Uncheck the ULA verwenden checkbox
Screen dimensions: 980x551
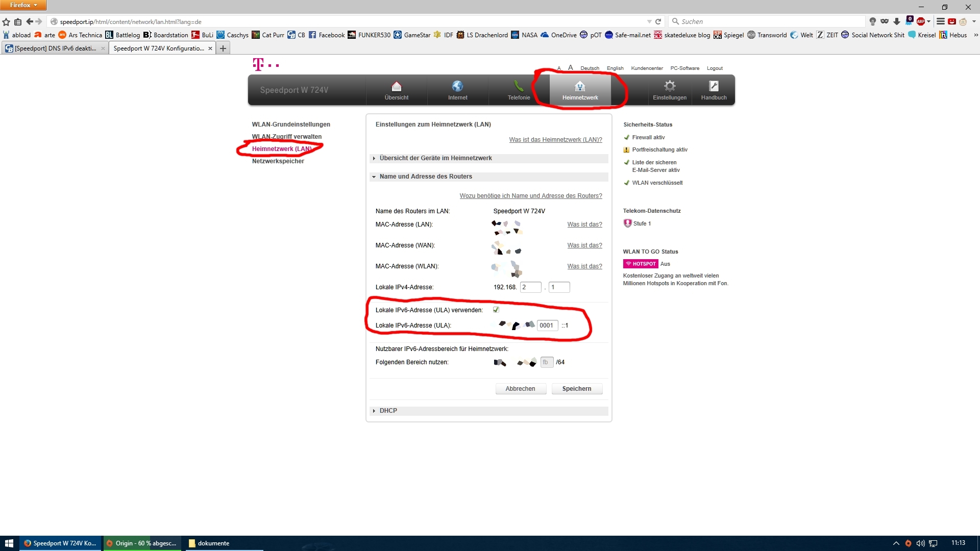tap(496, 310)
